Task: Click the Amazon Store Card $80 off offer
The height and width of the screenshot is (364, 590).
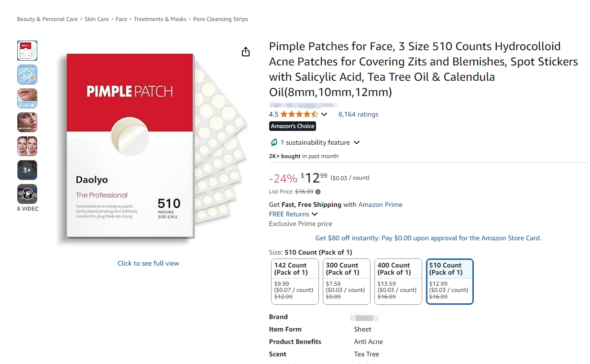Action: tap(428, 238)
